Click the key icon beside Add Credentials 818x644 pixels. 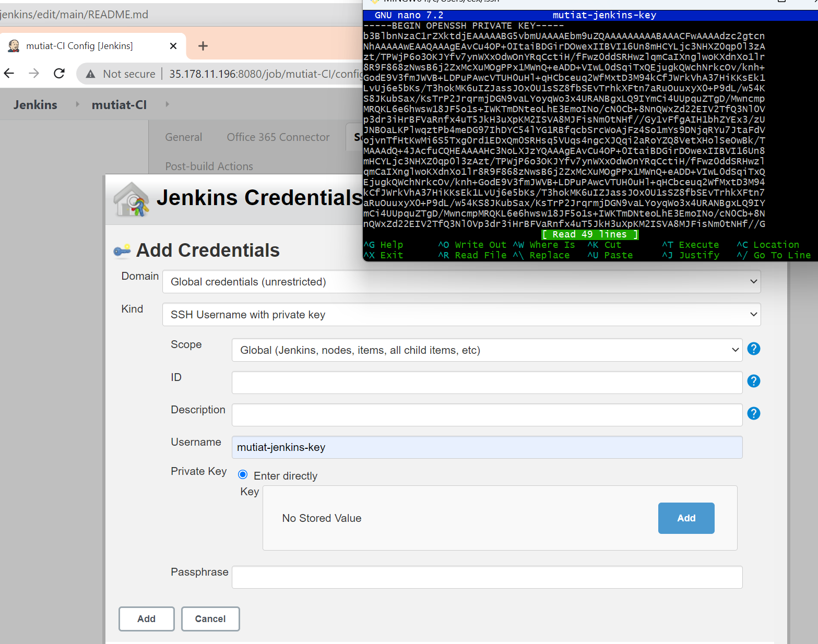(122, 250)
